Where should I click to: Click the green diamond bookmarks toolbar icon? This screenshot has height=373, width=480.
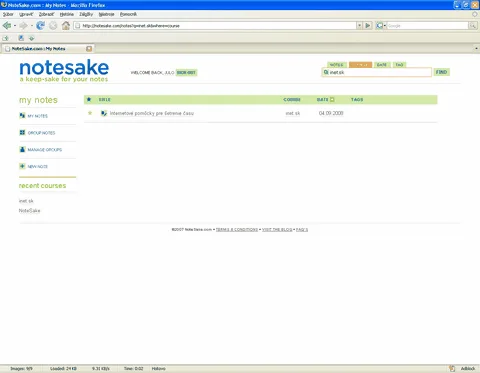pos(32,38)
